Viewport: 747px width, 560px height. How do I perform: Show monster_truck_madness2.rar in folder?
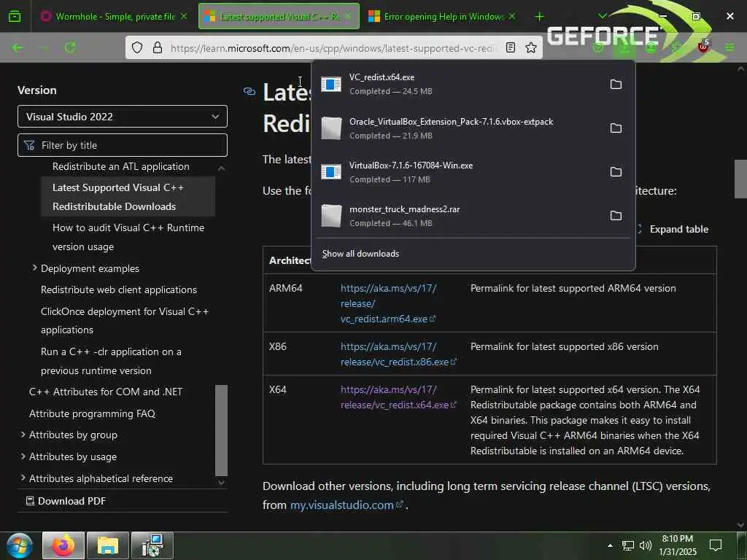point(616,216)
